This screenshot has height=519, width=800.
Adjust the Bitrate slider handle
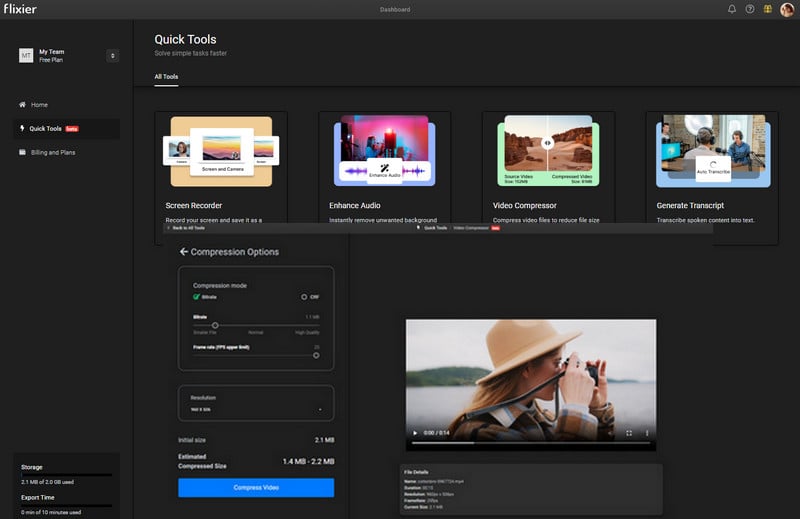pyautogui.click(x=215, y=325)
